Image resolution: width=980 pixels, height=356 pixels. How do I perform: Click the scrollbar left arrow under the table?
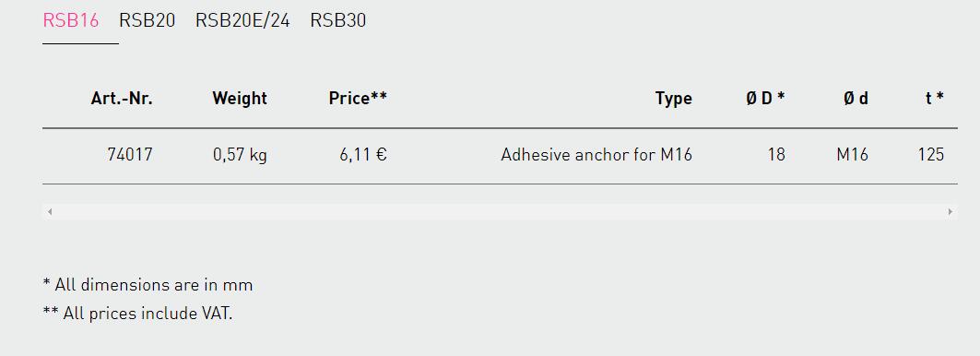50,212
